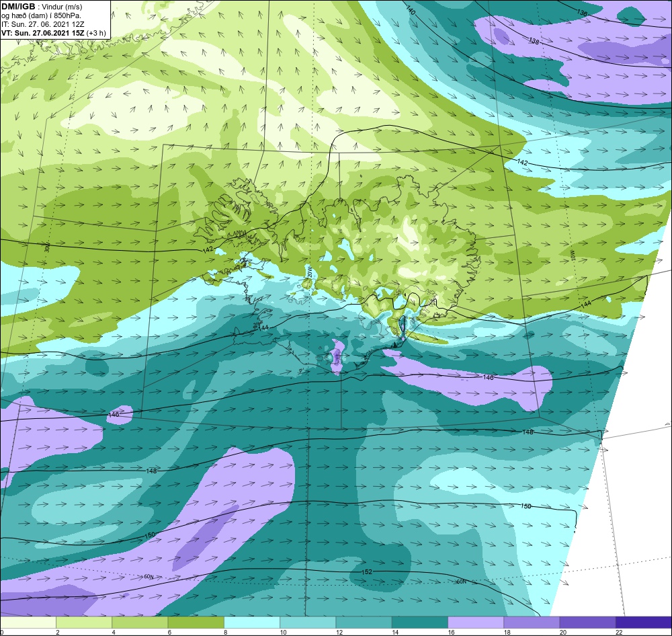Click the '(+3 h)' forecast offset
This screenshot has width=672, height=636.
tap(96, 33)
